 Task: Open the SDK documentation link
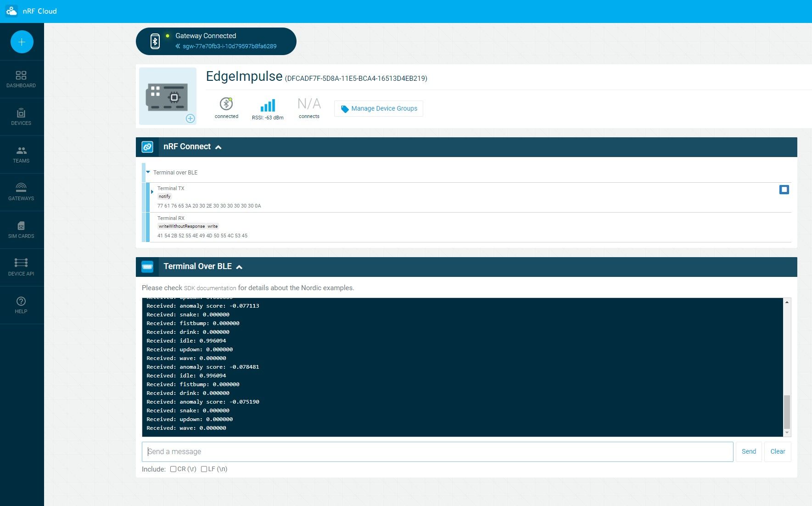tap(210, 288)
